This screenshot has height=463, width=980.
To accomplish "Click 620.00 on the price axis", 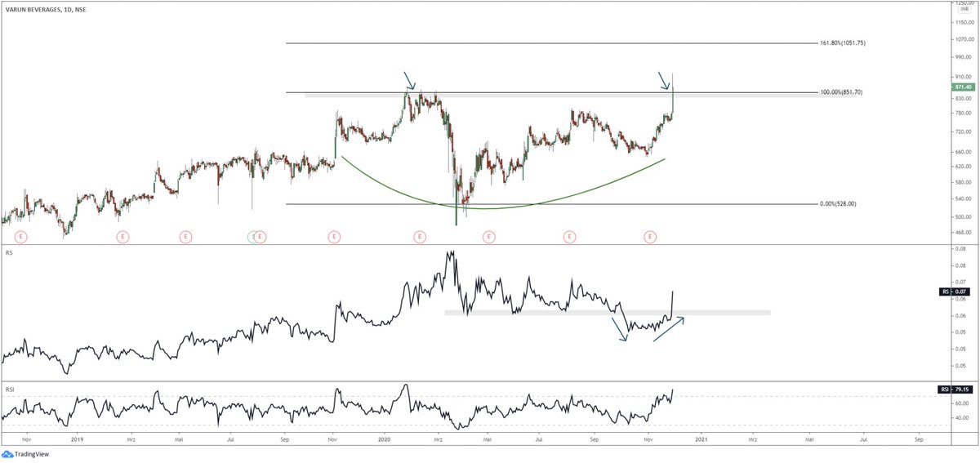I will (962, 166).
